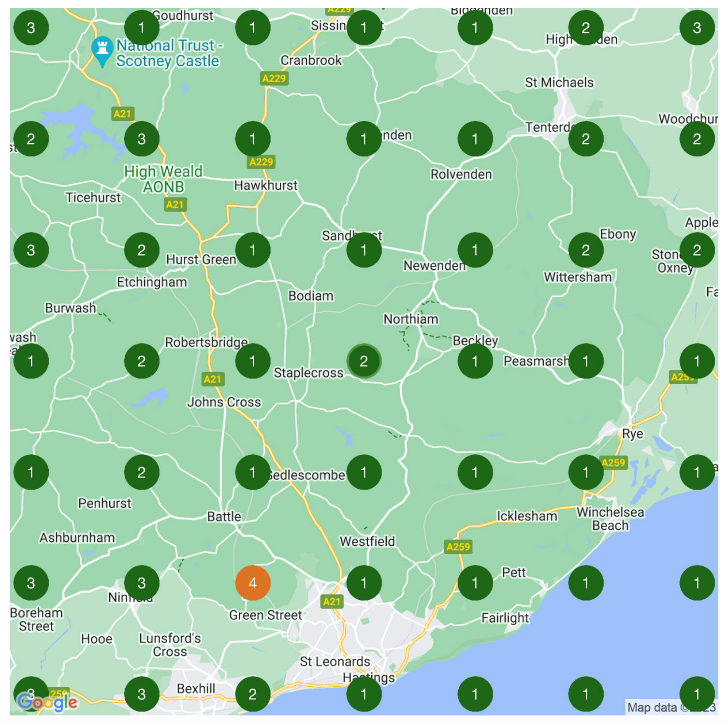Click the marker showing 3 in top-left corner

(31, 28)
